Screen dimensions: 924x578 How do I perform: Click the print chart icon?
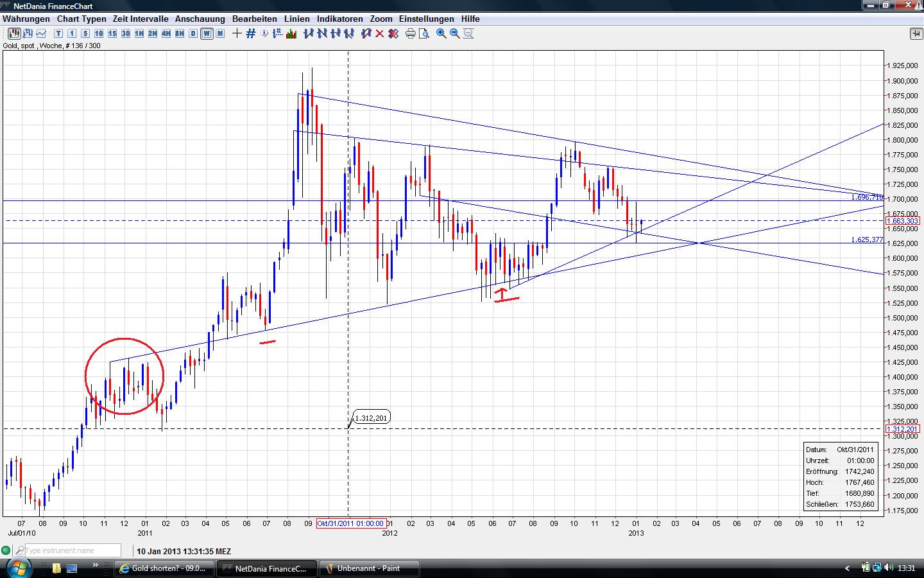(x=409, y=33)
